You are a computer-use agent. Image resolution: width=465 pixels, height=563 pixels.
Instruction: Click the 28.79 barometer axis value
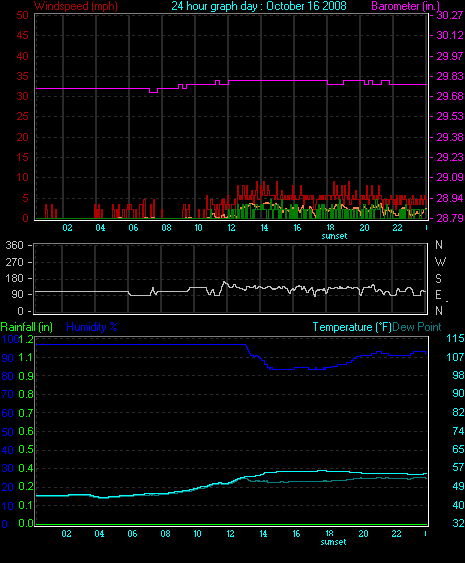449,218
